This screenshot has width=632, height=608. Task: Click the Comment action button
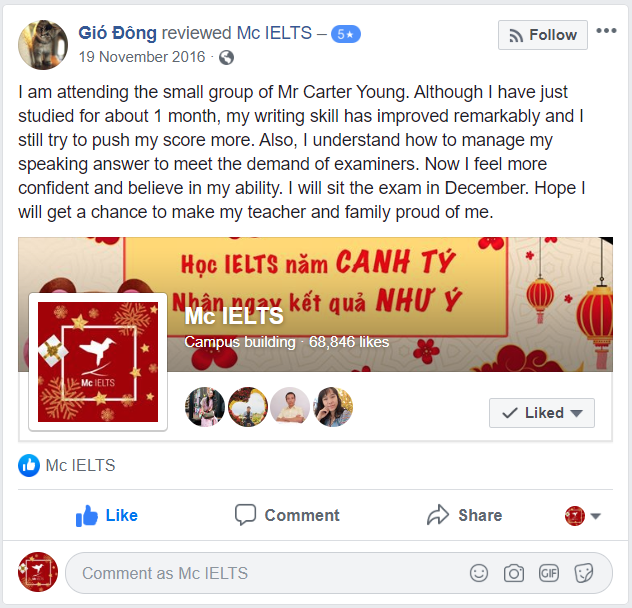pyautogui.click(x=287, y=515)
